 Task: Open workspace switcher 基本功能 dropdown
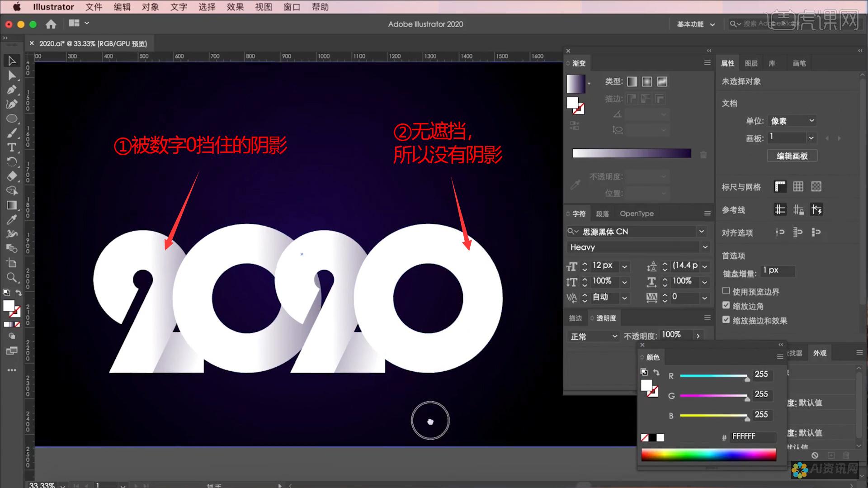tap(696, 24)
